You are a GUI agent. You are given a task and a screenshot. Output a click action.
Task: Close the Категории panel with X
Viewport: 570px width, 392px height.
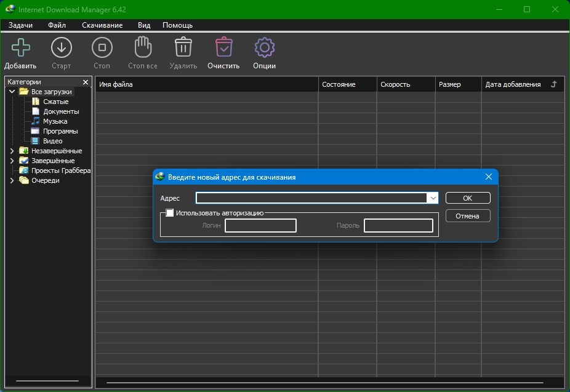point(86,82)
